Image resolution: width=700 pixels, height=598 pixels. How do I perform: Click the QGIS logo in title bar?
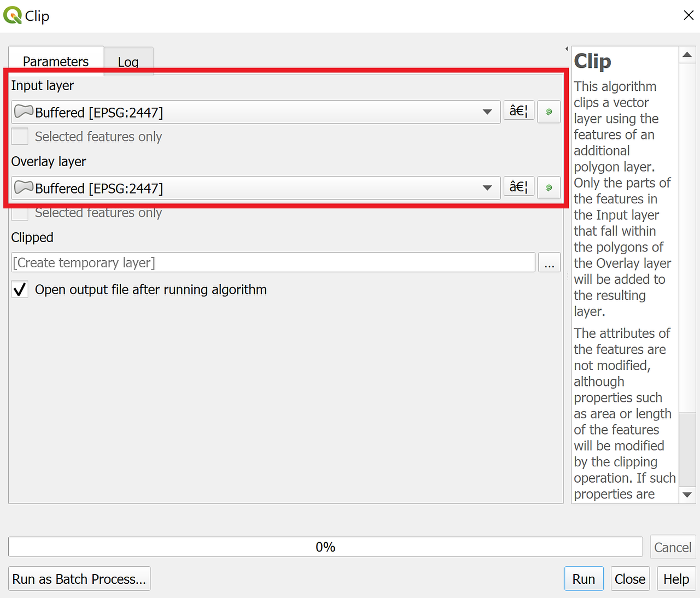pyautogui.click(x=13, y=15)
